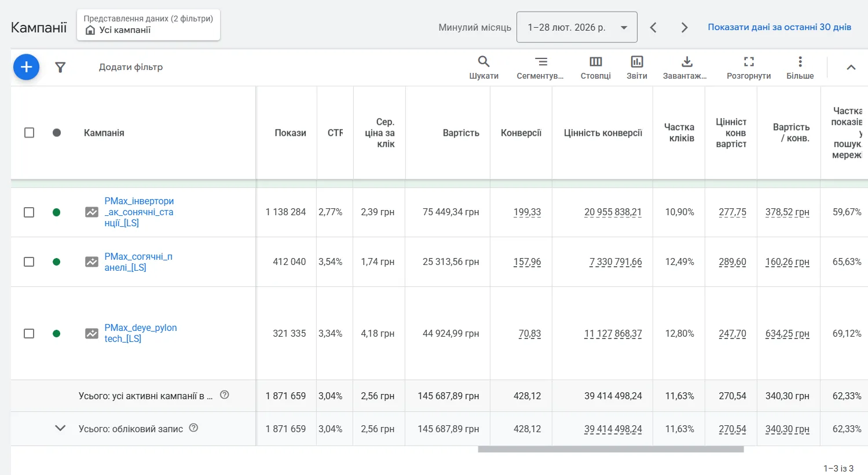This screenshot has width=868, height=475.
Task: Click the horizontal scrollbar below the table
Action: [611, 450]
